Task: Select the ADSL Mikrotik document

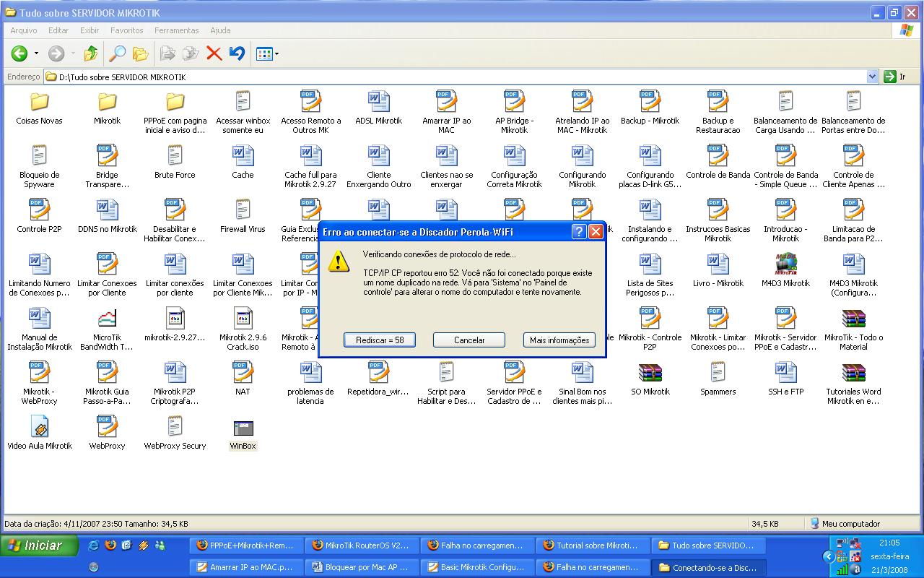Action: (379, 109)
